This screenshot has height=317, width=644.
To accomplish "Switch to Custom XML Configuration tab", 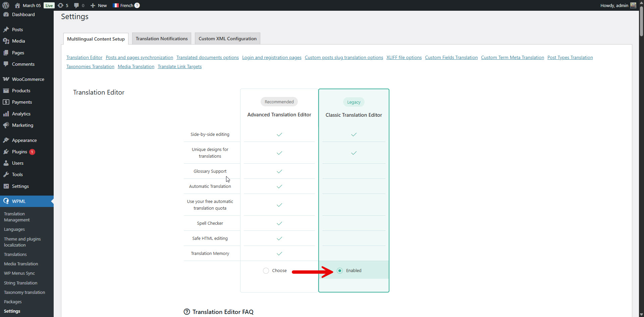I will coord(227,39).
